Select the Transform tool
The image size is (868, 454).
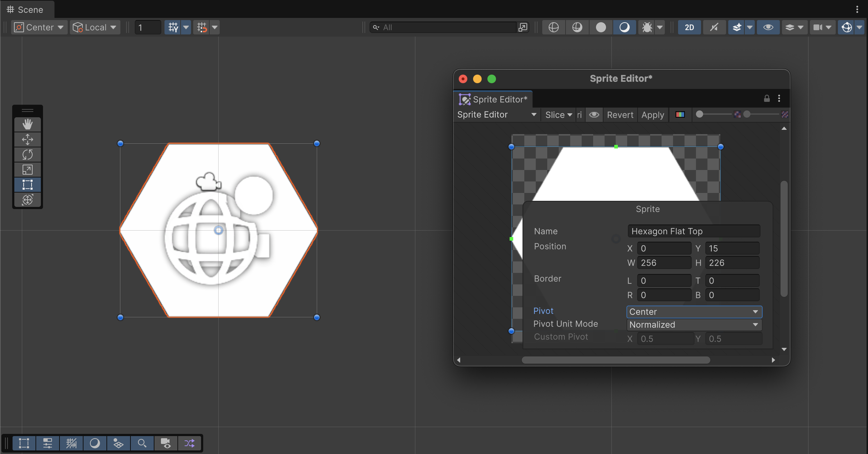[28, 200]
